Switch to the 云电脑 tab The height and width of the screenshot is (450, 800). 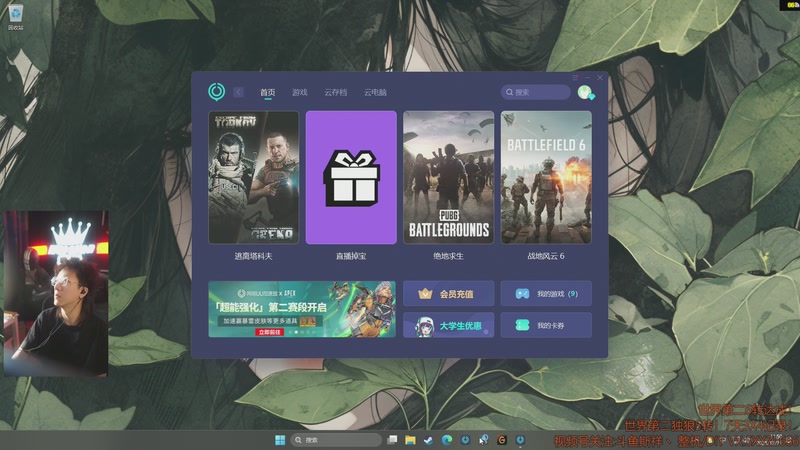pyautogui.click(x=375, y=92)
